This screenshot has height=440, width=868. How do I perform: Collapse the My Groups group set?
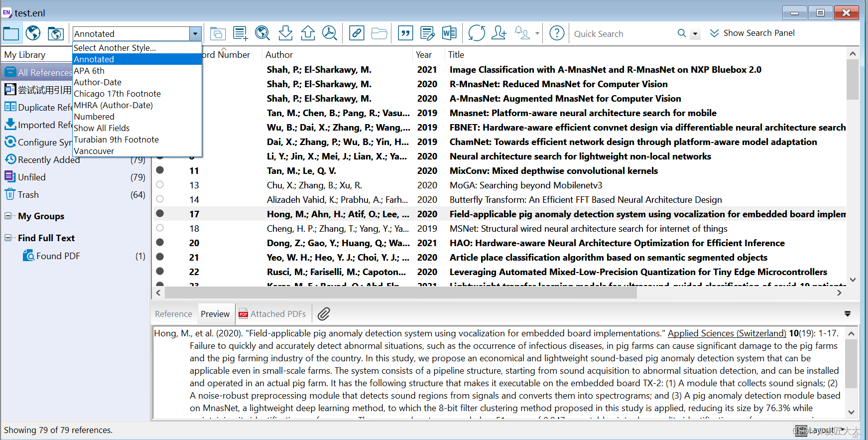coord(8,216)
